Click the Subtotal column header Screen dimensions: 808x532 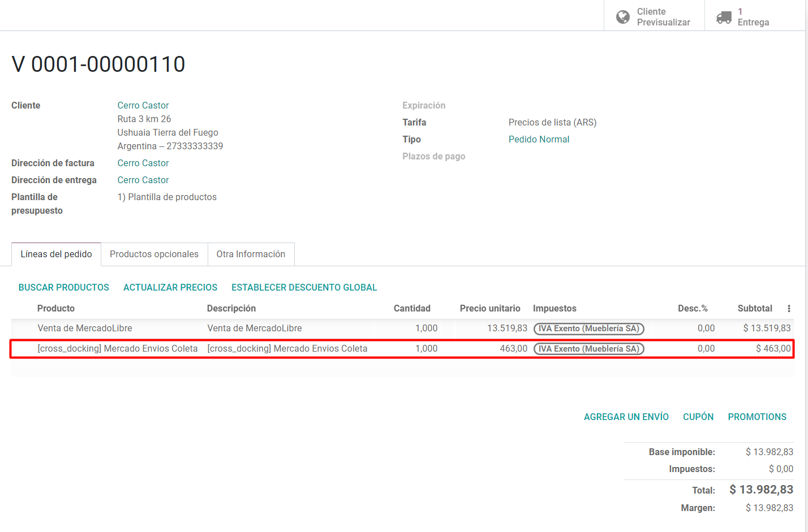click(754, 309)
